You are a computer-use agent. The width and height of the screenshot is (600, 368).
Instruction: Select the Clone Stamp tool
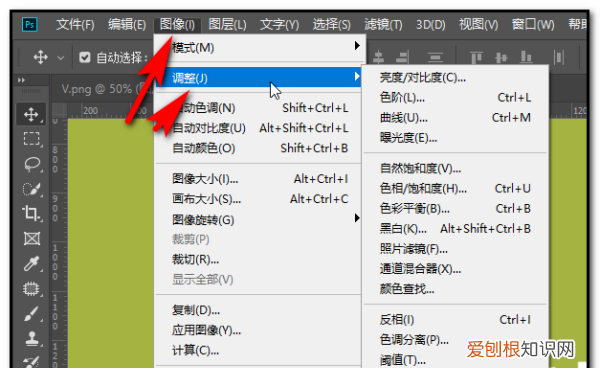pos(32,339)
